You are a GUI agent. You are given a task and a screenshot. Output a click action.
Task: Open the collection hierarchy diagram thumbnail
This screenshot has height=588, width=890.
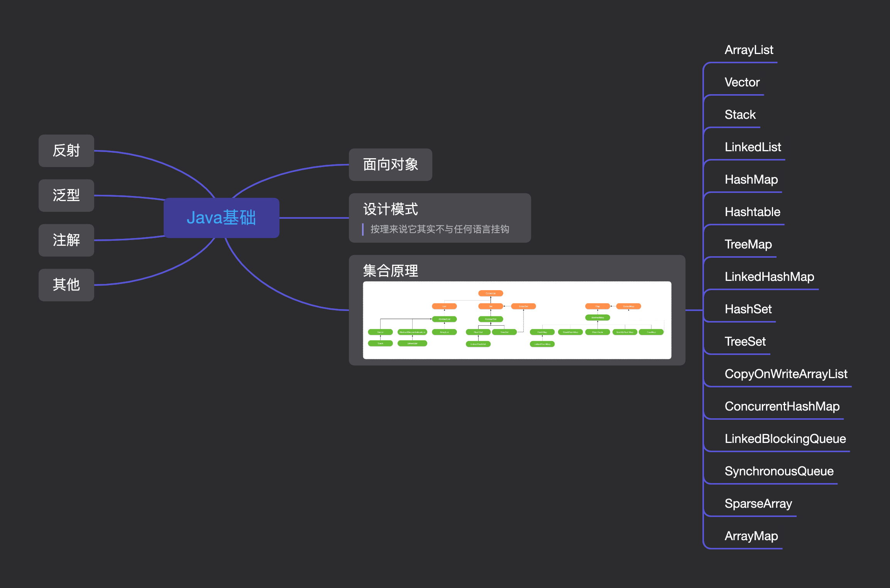point(517,320)
